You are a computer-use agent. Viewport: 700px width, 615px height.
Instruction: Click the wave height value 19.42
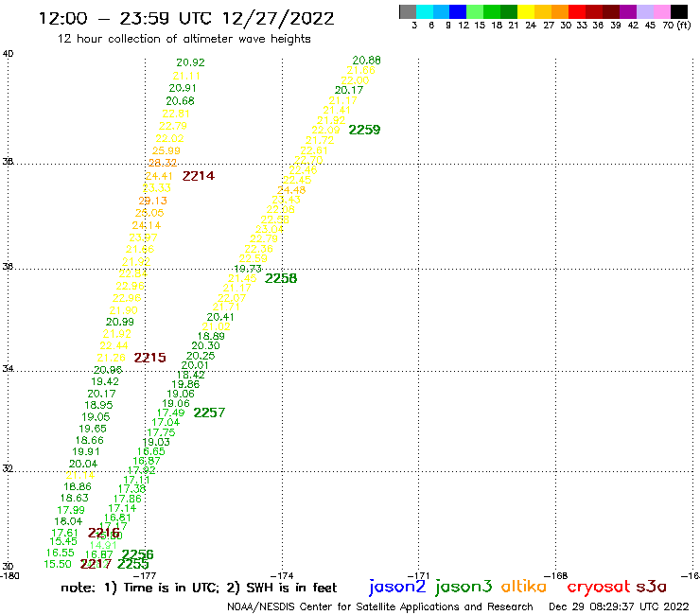(105, 382)
